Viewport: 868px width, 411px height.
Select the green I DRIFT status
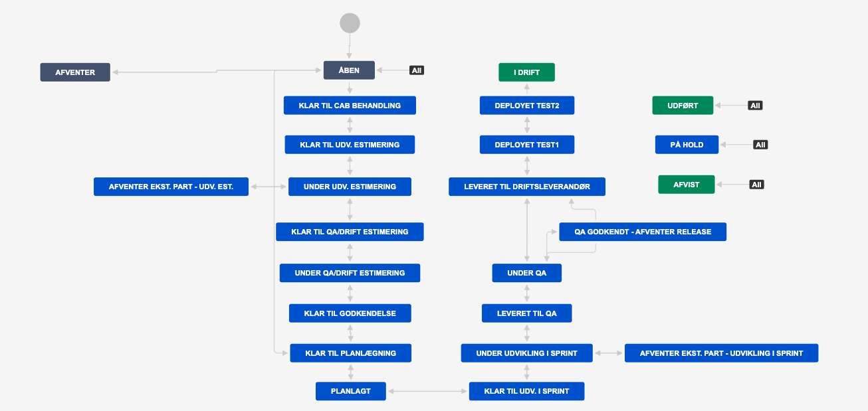point(526,72)
